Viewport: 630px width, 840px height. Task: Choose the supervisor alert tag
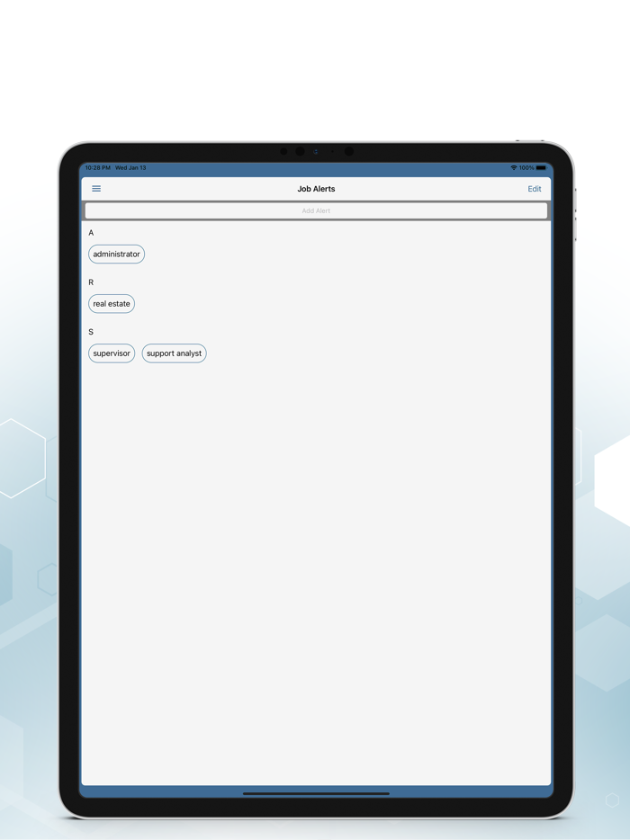click(112, 353)
